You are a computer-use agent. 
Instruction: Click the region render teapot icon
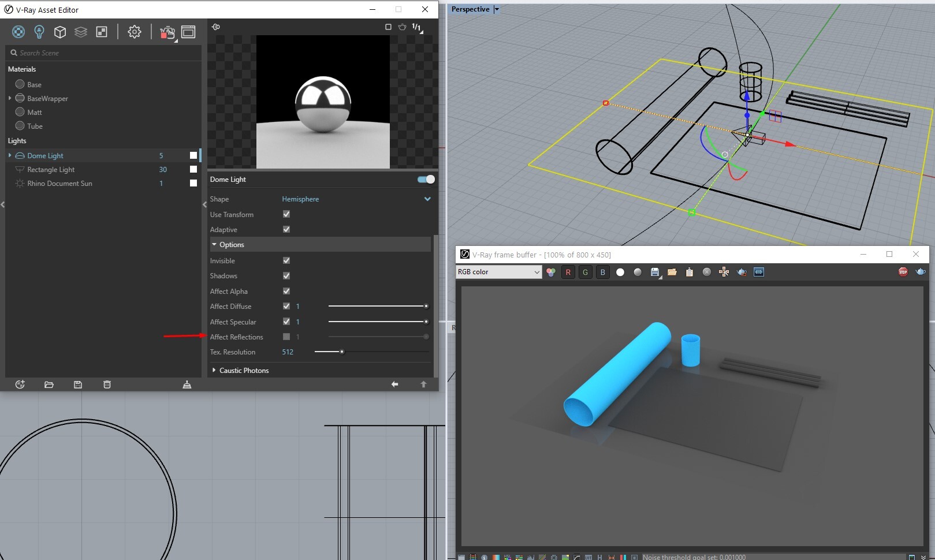[x=742, y=272]
